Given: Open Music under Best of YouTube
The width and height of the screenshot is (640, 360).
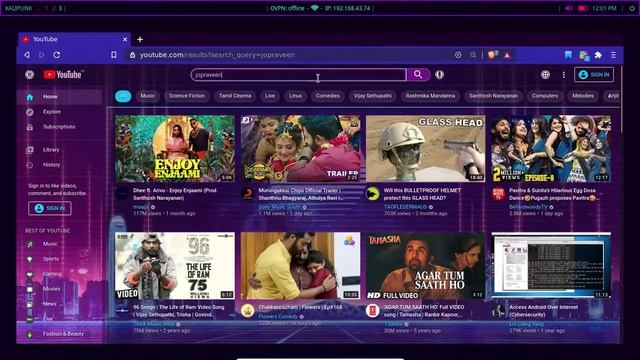Looking at the screenshot, I should point(60,244).
